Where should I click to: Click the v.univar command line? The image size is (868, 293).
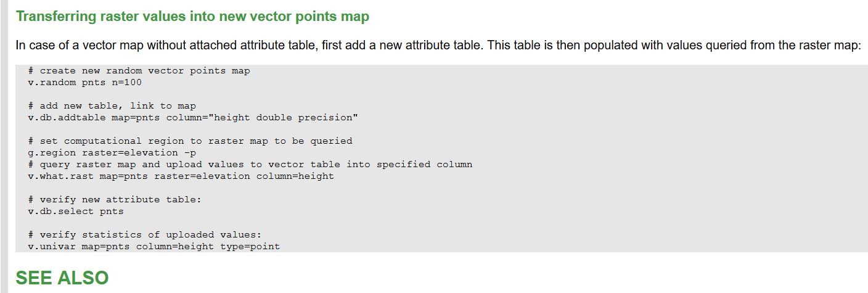(154, 247)
